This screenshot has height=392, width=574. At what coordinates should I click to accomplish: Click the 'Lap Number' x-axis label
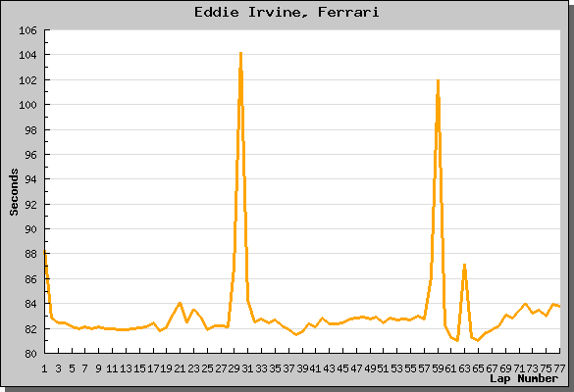(x=524, y=378)
